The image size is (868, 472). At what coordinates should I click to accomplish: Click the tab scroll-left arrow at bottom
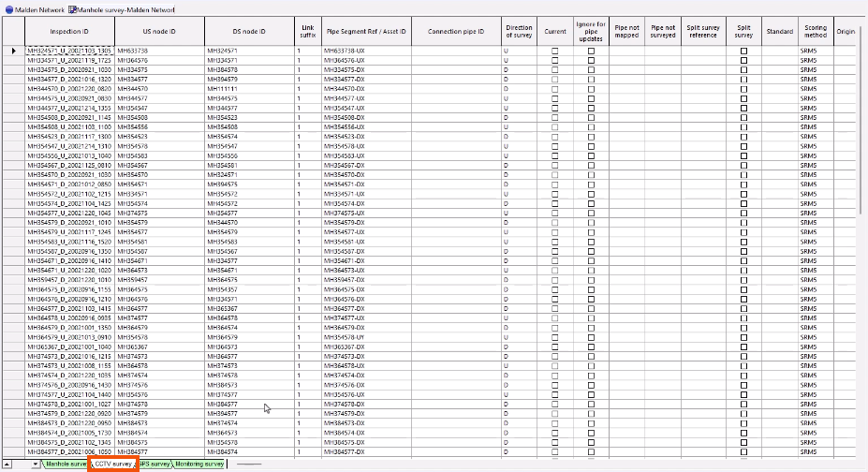[x=7, y=464]
